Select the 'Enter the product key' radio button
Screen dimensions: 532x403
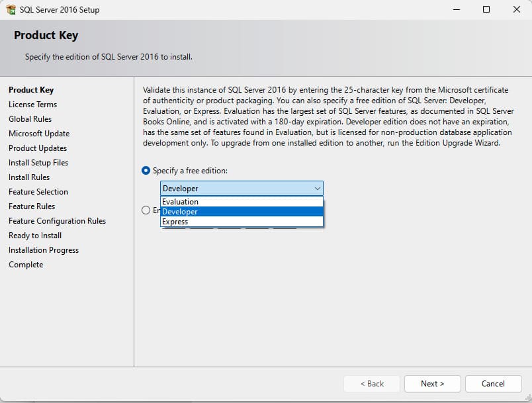[x=146, y=210]
